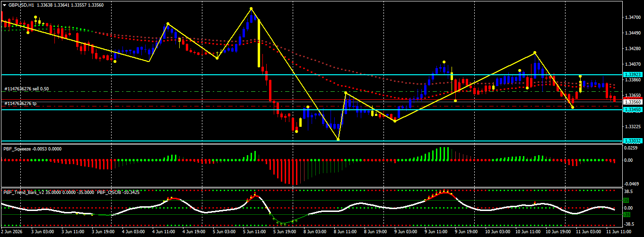Click the 1.33225 price scale value
The height and width of the screenshot is (237, 644).
[633, 127]
